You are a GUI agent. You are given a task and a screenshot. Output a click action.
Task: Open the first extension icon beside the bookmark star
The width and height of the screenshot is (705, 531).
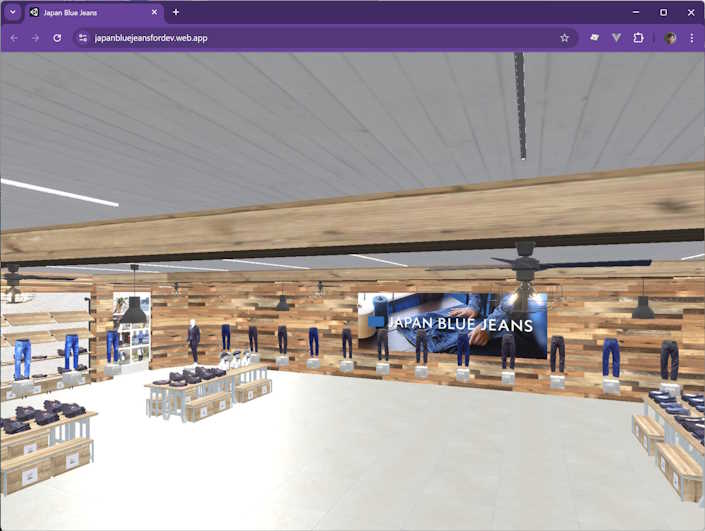click(x=594, y=38)
